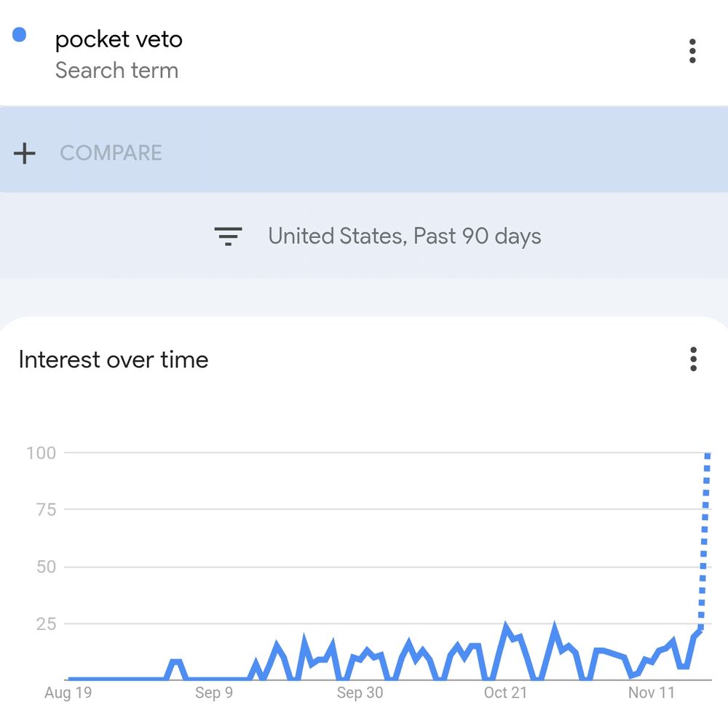This screenshot has height=713, width=728.
Task: Click the trend line near Sep 30
Action: (360, 655)
